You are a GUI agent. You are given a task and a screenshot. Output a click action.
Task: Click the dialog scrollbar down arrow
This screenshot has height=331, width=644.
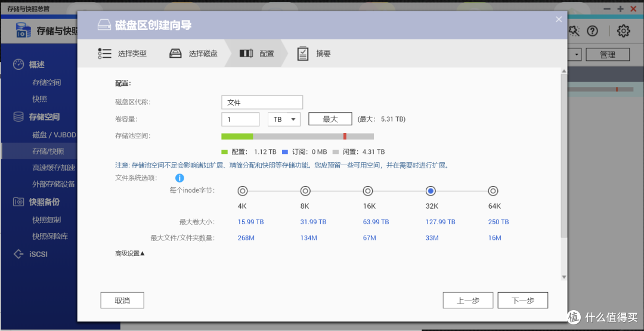click(x=564, y=277)
